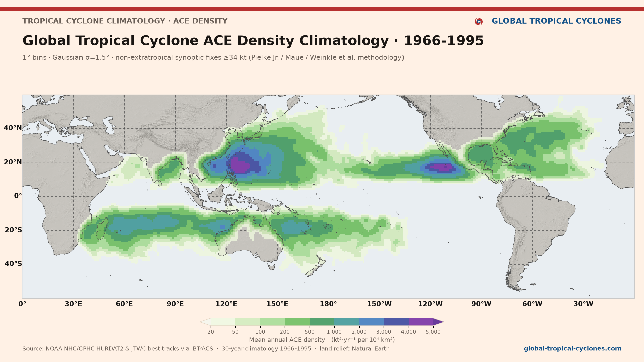Click the 40°S latitude label
The image size is (644, 362).
13,264
